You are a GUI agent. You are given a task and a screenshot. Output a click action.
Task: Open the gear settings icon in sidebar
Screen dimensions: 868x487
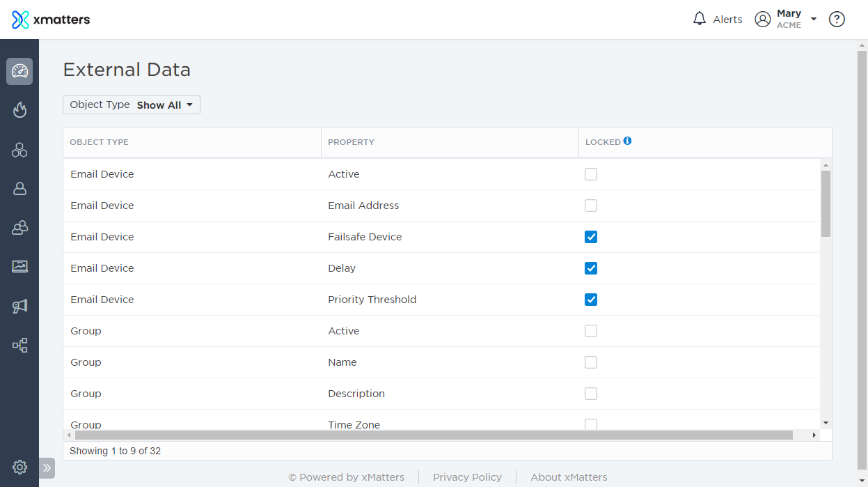[x=19, y=467]
